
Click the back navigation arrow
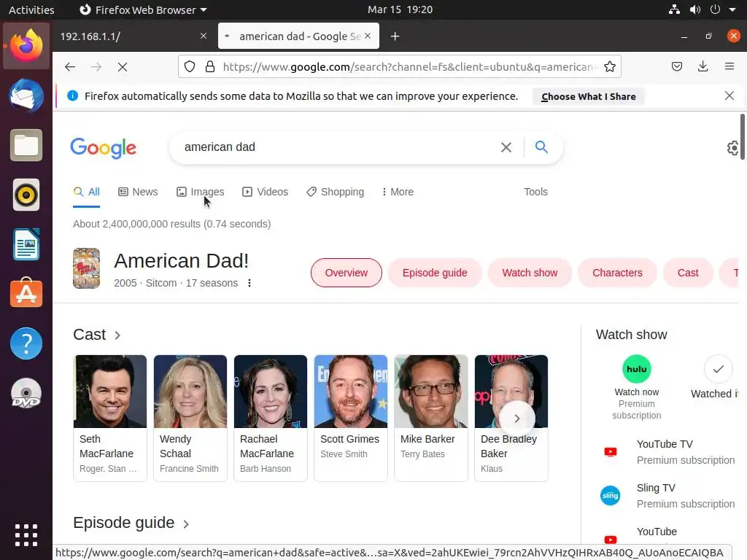(70, 67)
